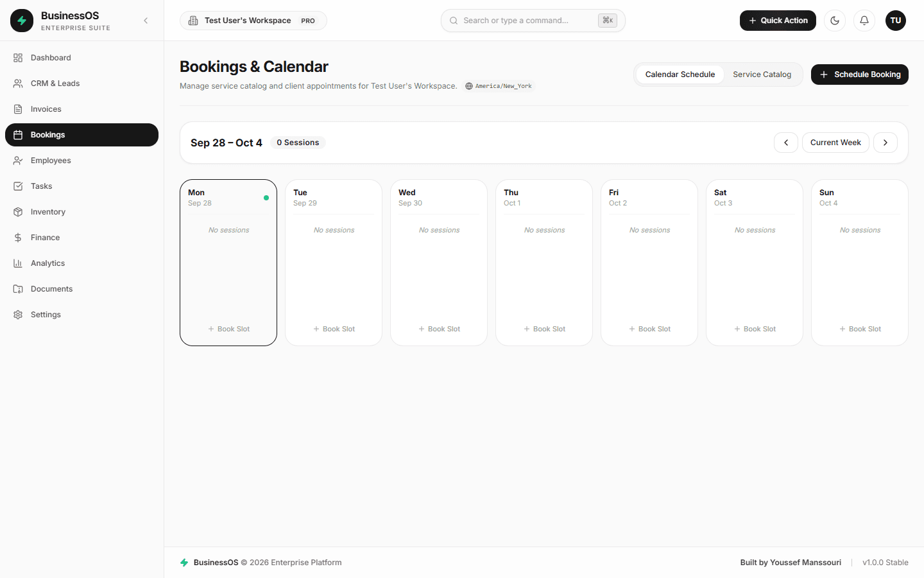Screen dimensions: 924x578
Task: Jump to Current Week
Action: pyautogui.click(x=835, y=143)
